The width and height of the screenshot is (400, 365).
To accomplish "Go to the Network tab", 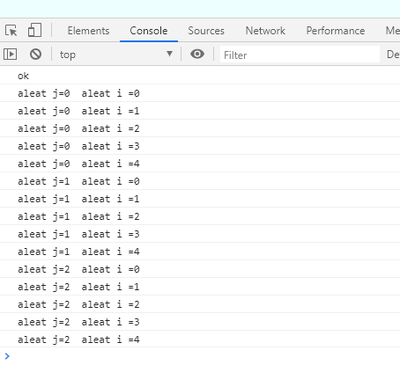I will pyautogui.click(x=265, y=31).
